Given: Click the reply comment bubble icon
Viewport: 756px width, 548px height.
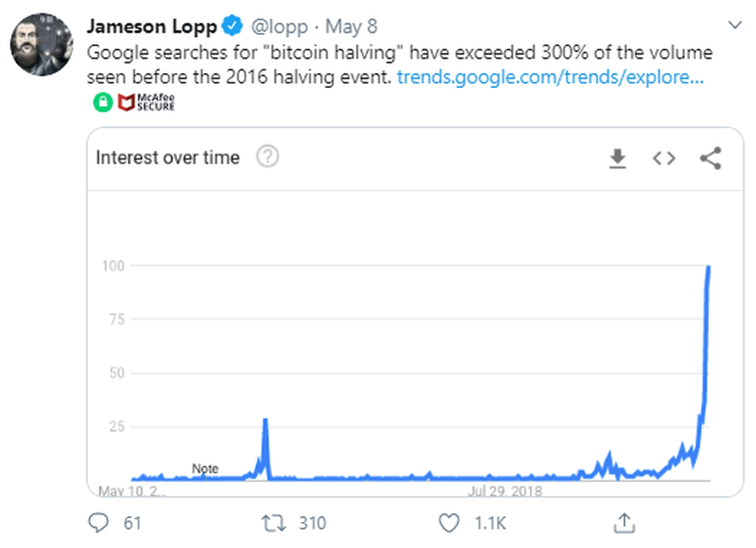Looking at the screenshot, I should (97, 522).
